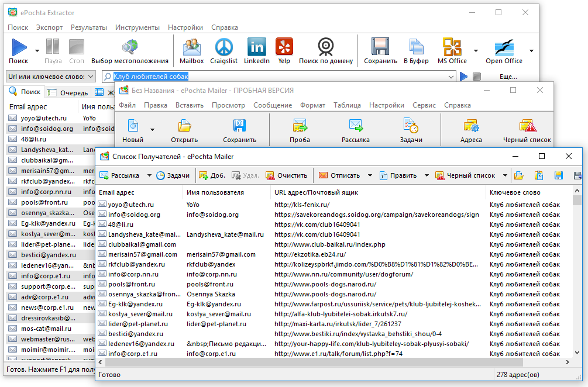The height and width of the screenshot is (387, 588).
Task: Click the Еще... button in Extractor
Action: [508, 77]
